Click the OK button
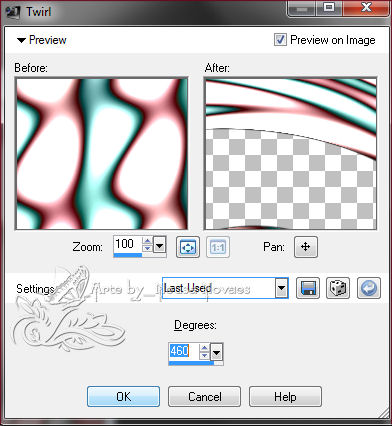 pyautogui.click(x=123, y=396)
